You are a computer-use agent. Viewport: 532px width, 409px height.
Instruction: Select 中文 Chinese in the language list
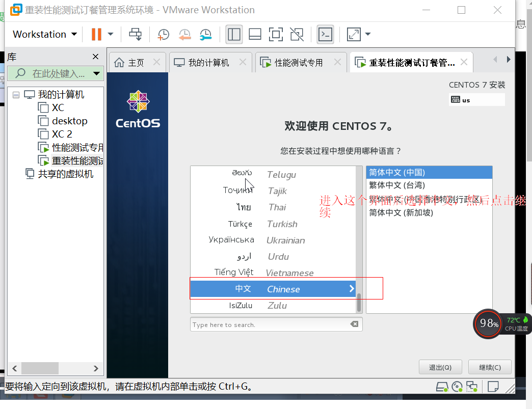(x=273, y=289)
